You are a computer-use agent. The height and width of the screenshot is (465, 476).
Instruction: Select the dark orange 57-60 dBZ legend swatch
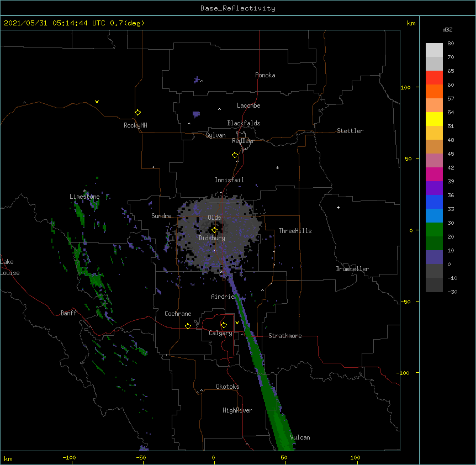tap(434, 91)
